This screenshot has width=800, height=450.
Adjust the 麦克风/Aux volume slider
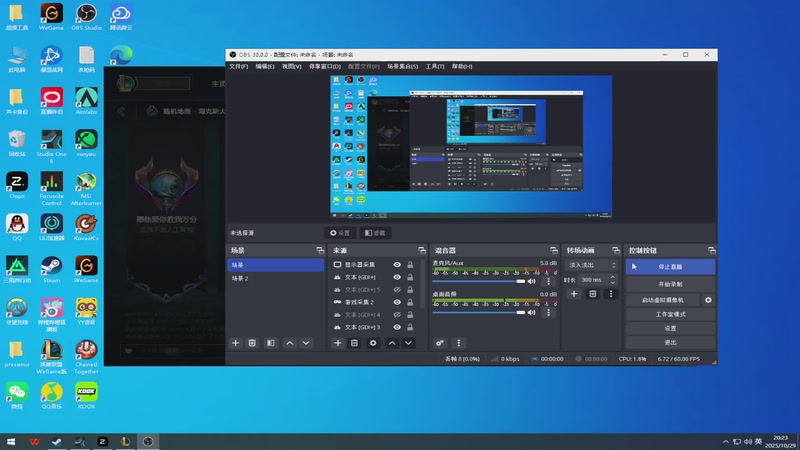pyautogui.click(x=479, y=281)
